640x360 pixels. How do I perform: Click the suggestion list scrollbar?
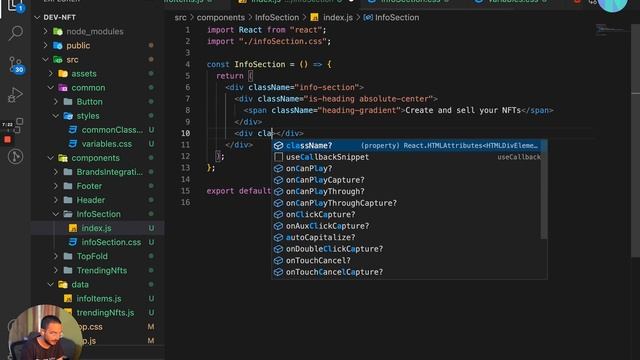[544, 189]
